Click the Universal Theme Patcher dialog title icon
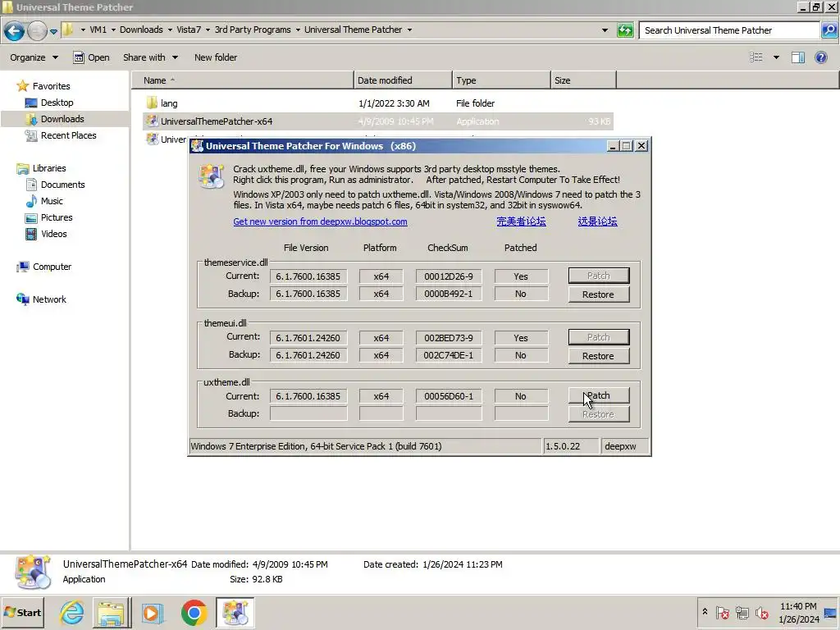The image size is (840, 630). (198, 146)
